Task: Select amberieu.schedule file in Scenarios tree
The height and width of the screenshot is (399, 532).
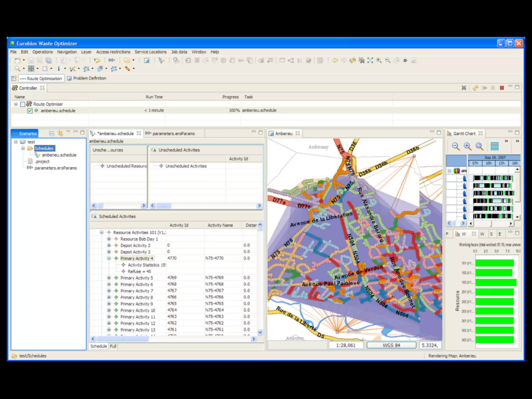Action: 59,155
